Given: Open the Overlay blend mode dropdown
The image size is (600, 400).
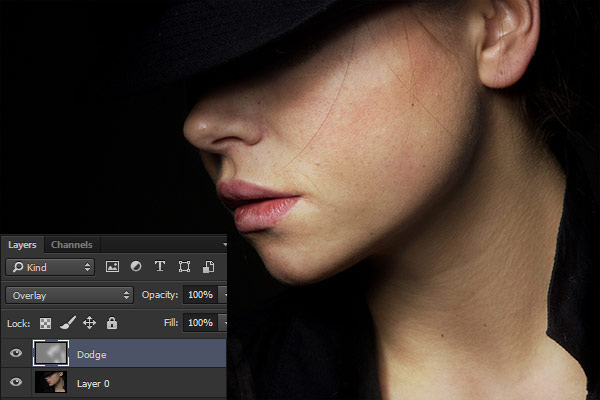Looking at the screenshot, I should pos(69,295).
